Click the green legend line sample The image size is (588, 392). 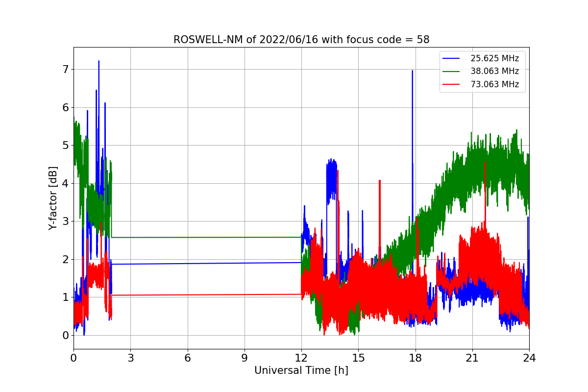(x=451, y=71)
